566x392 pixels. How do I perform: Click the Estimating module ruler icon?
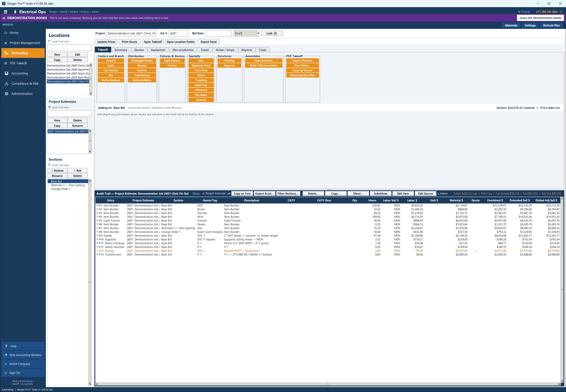pos(6,53)
